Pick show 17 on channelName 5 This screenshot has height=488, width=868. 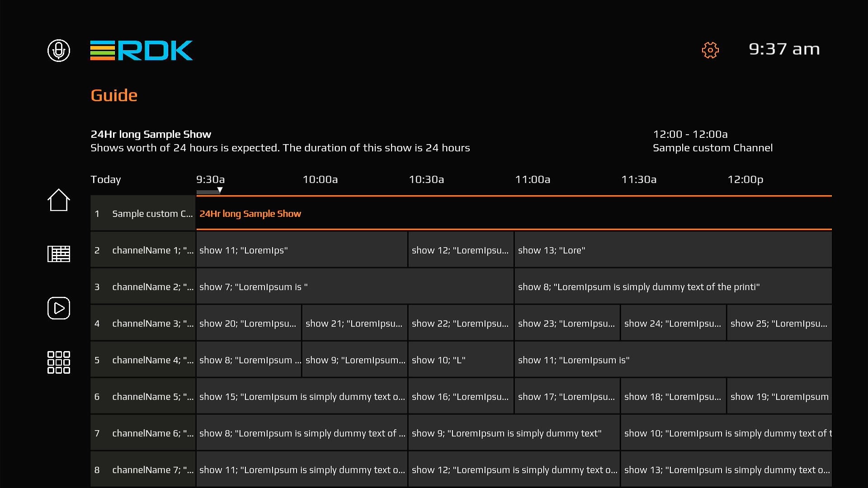pos(566,396)
